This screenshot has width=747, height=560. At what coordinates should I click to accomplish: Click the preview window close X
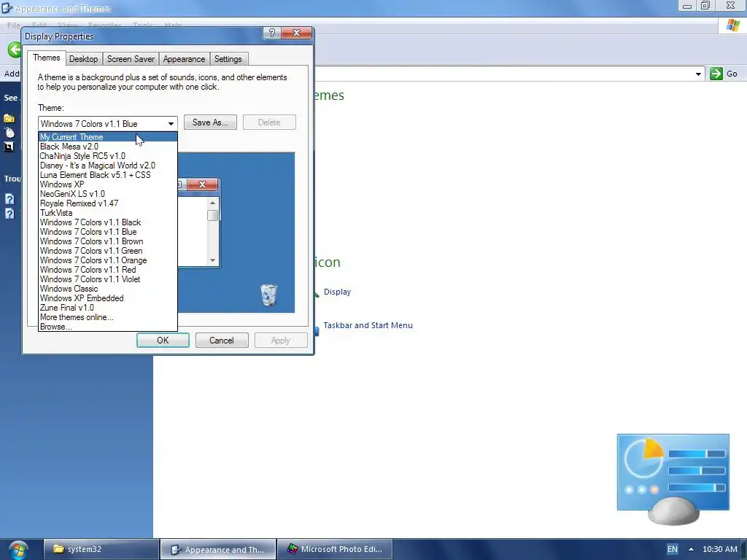202,184
